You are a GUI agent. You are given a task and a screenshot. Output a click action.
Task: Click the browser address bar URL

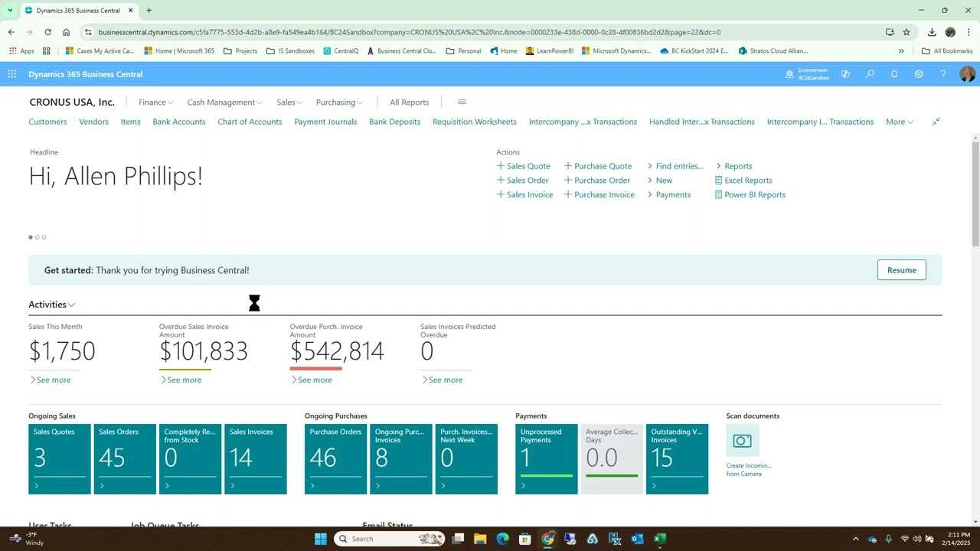coord(410,32)
